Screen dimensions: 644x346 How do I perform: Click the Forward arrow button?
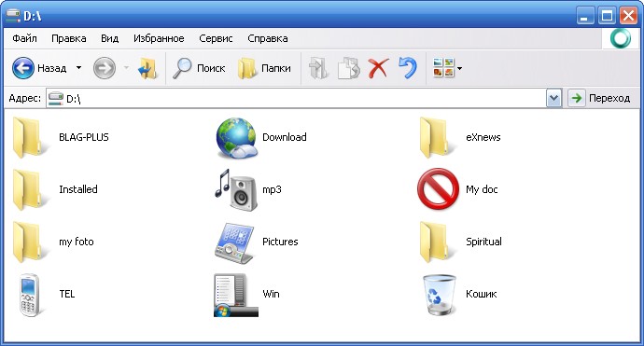pos(105,68)
